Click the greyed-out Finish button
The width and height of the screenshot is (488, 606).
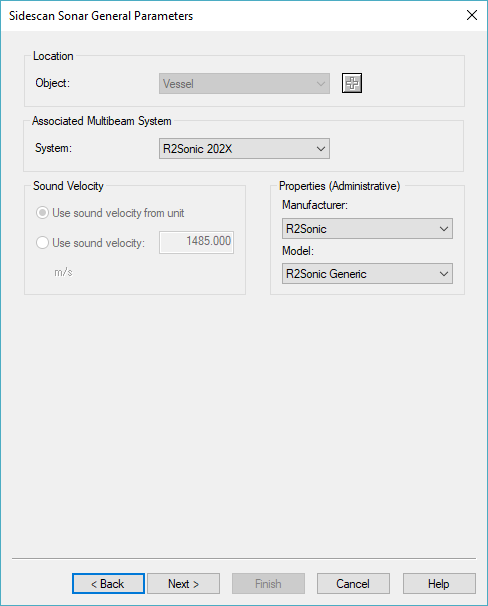pyautogui.click(x=268, y=584)
